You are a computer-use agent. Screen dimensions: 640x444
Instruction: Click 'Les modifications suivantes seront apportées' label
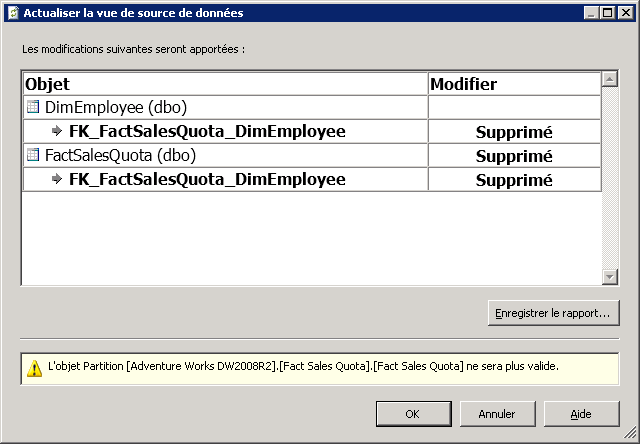pos(133,49)
